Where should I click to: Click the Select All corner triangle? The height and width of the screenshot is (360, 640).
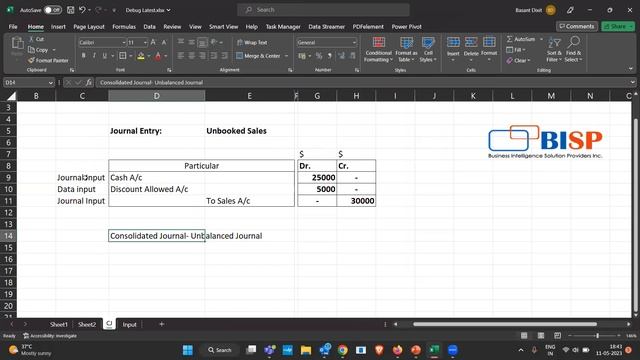click(x=11, y=96)
